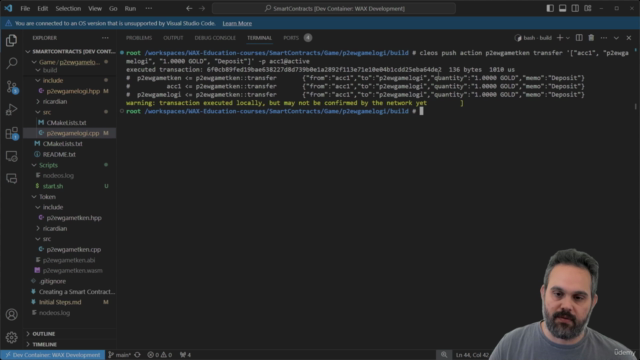Image resolution: width=640 pixels, height=360 pixels.
Task: Open the Edit menu
Action: point(42,8)
